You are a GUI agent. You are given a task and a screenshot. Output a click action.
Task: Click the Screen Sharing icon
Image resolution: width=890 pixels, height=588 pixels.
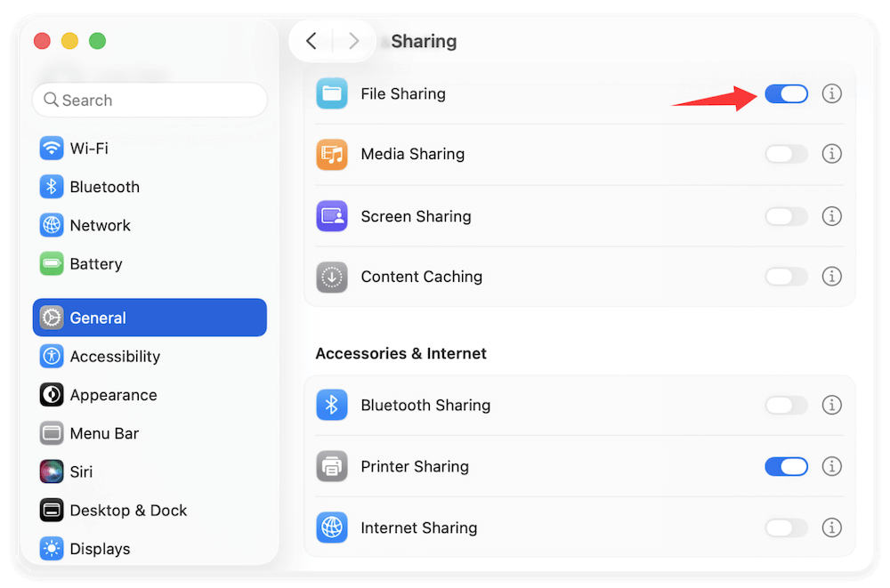pos(331,216)
